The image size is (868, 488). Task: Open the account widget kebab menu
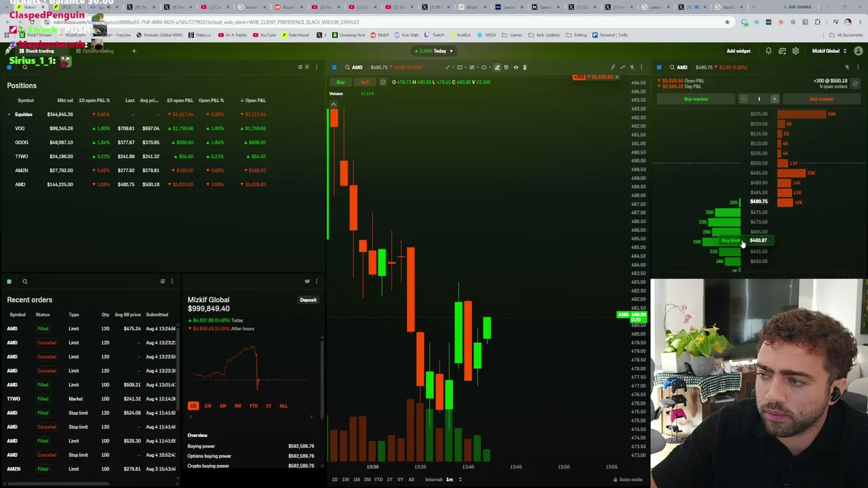tap(316, 281)
